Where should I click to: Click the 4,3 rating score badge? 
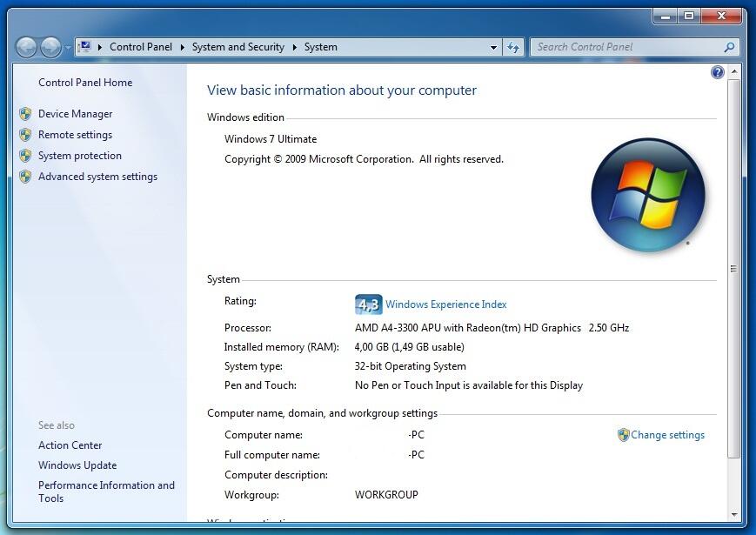(x=368, y=304)
